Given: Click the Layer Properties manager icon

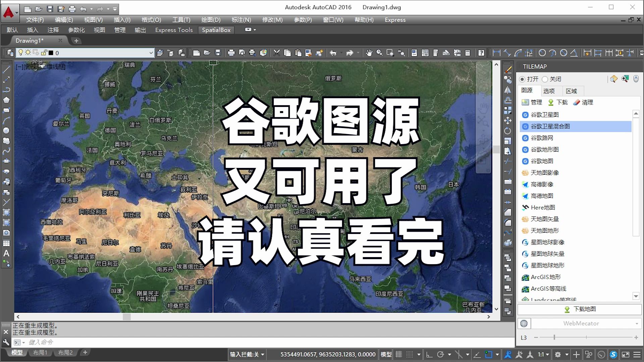Looking at the screenshot, I should click(x=10, y=53).
